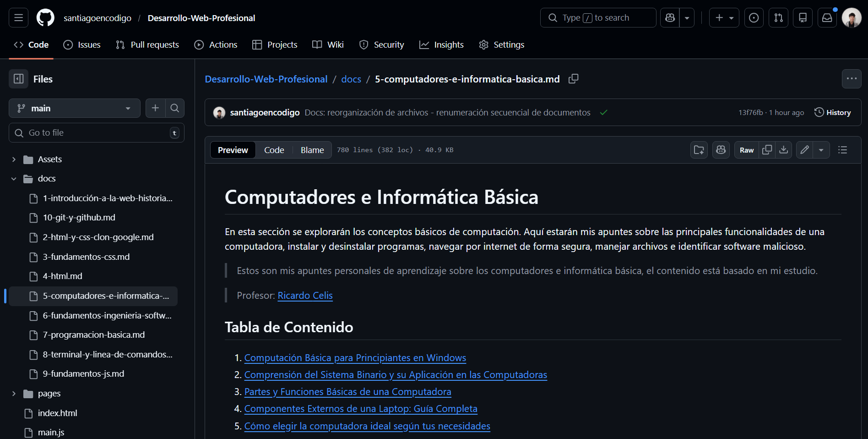Open the Insights tab
The height and width of the screenshot is (439, 868).
(x=441, y=44)
